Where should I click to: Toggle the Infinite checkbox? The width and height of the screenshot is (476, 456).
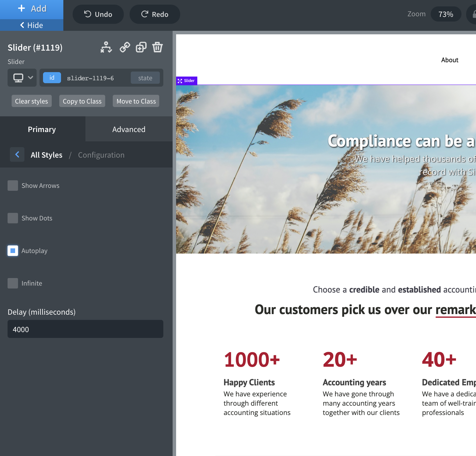tap(13, 283)
